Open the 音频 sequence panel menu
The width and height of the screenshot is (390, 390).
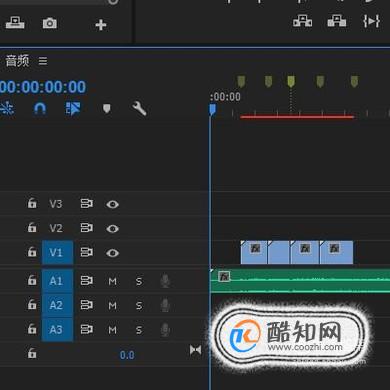[43, 61]
